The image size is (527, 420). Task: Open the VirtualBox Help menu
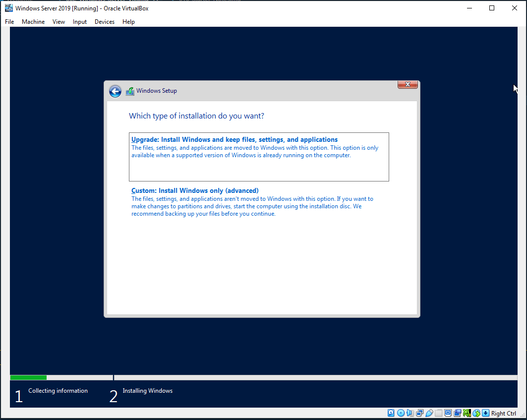coord(128,21)
